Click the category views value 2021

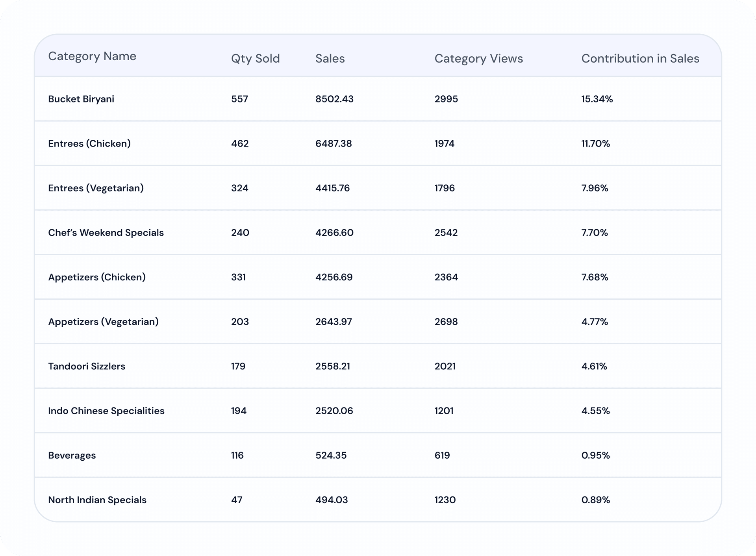coord(445,366)
